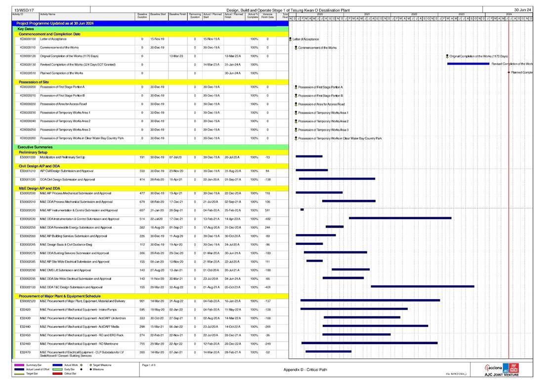This screenshot has height=392, width=555.
Task: Click the 2022 year label in timeline header
Action: [414, 14]
